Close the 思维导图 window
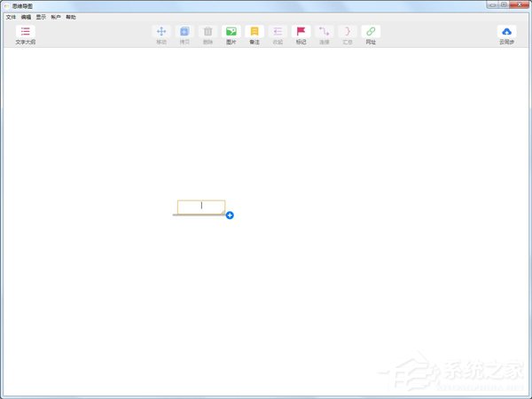Screen dimensions: 532x399 click(x=519, y=4)
